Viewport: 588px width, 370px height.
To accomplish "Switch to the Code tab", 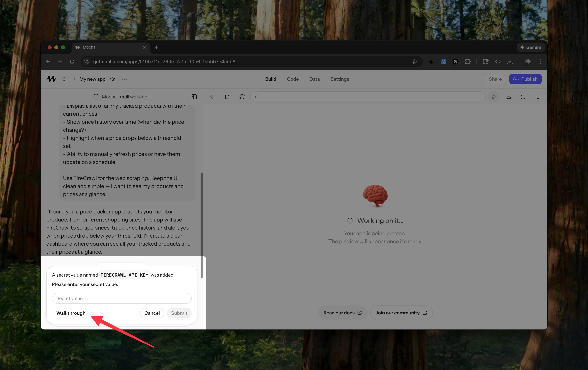I will coord(292,79).
